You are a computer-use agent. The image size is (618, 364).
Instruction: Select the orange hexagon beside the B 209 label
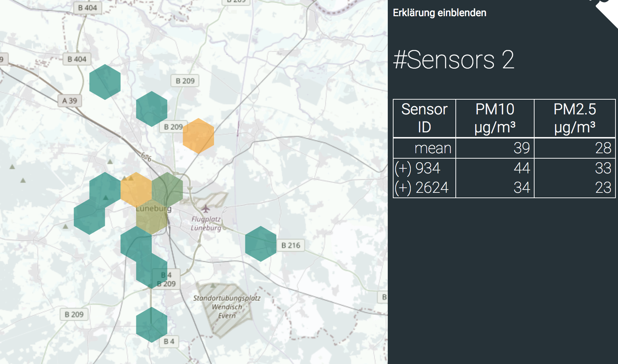coord(198,136)
